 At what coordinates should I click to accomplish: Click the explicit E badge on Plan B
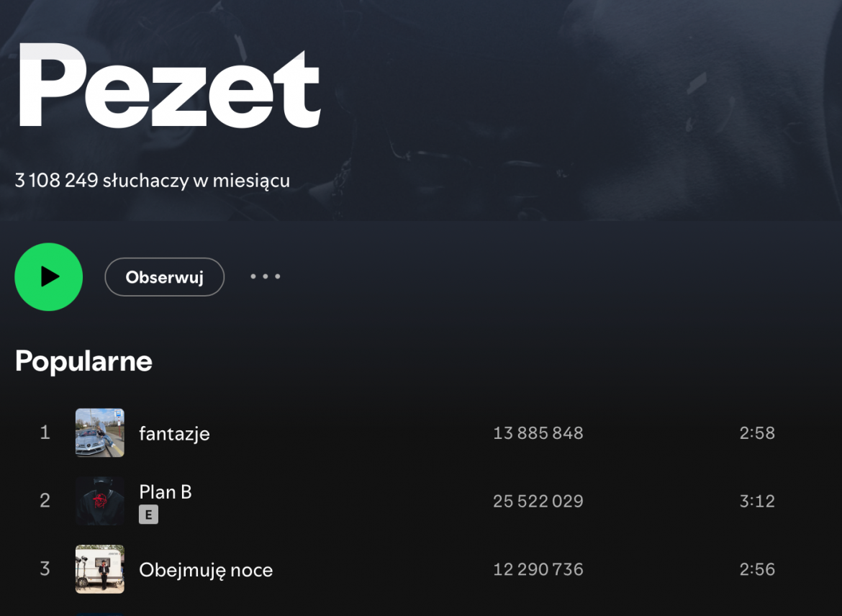point(148,515)
